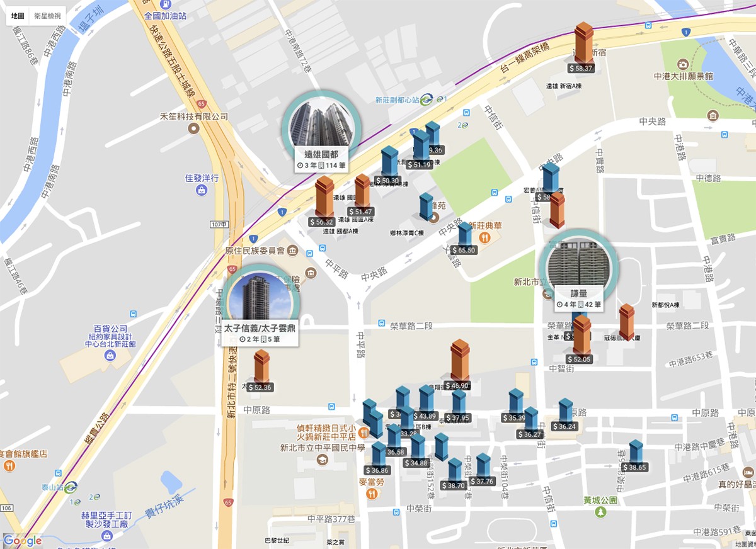The width and height of the screenshot is (756, 549).
Task: Select the blue building marker priced $36.27
Action: (530, 422)
